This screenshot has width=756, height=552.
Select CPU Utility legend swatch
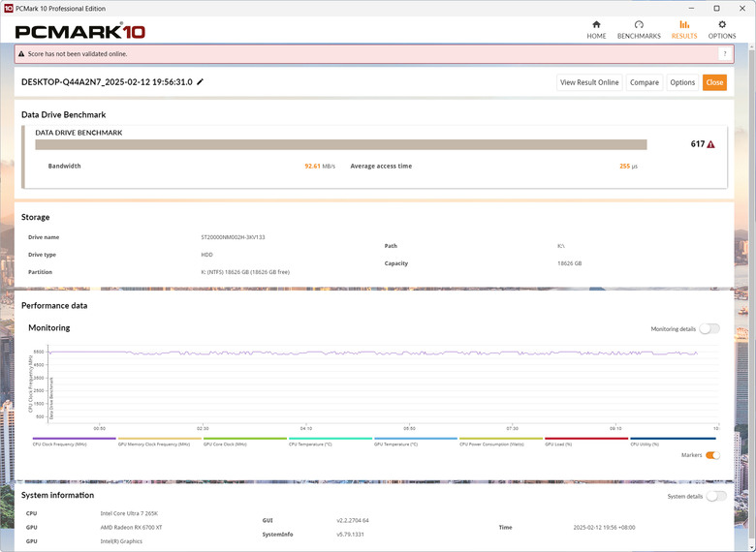coord(673,439)
